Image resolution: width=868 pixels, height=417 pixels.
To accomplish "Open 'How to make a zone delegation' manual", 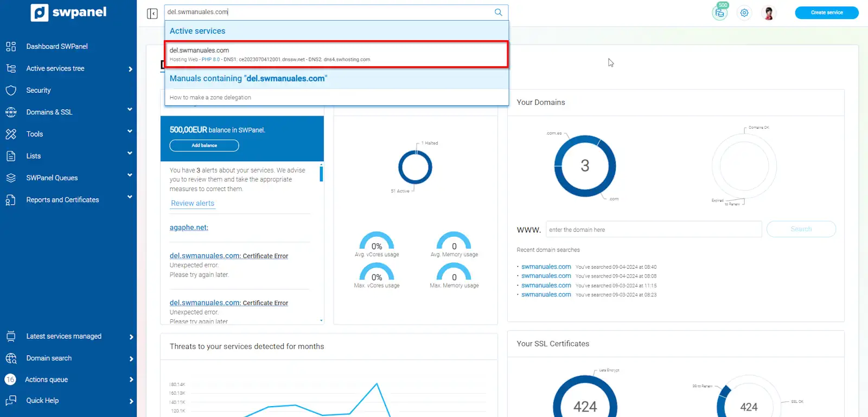I will tap(210, 98).
